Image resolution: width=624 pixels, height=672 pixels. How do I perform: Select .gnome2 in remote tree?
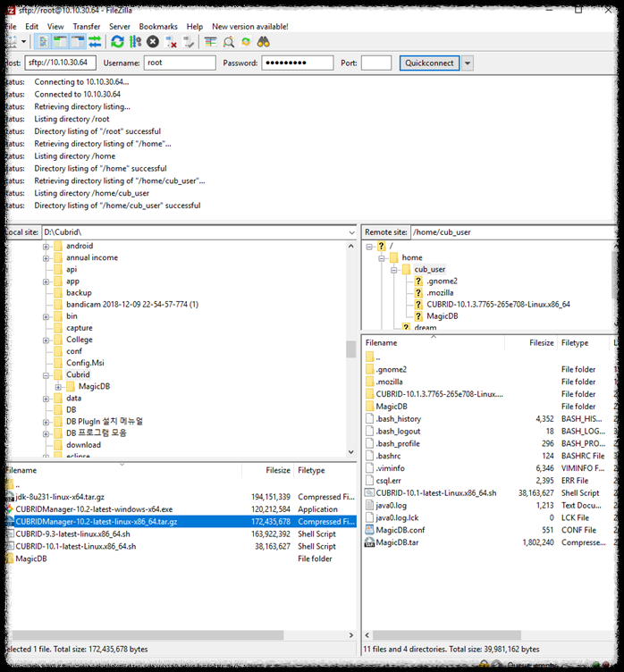(442, 281)
